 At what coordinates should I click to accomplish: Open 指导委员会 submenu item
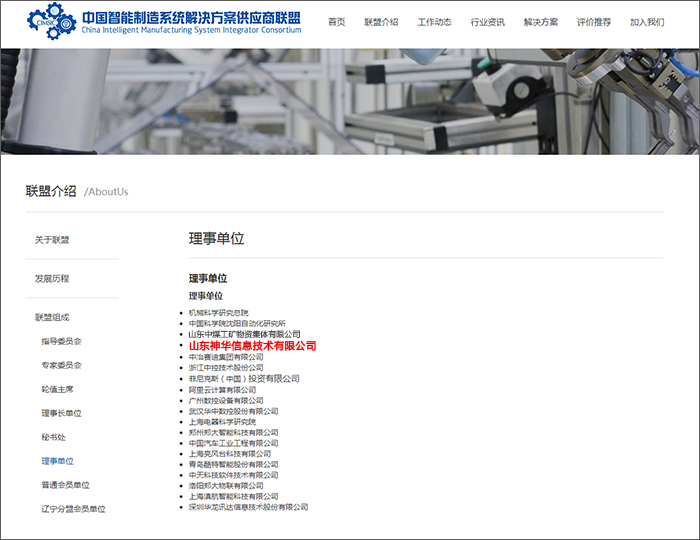[61, 341]
